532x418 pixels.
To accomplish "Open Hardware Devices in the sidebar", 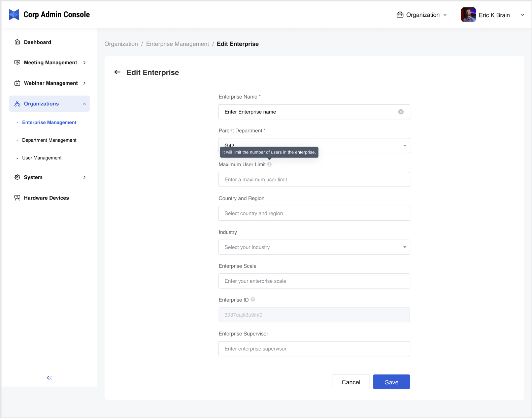I will [x=46, y=198].
